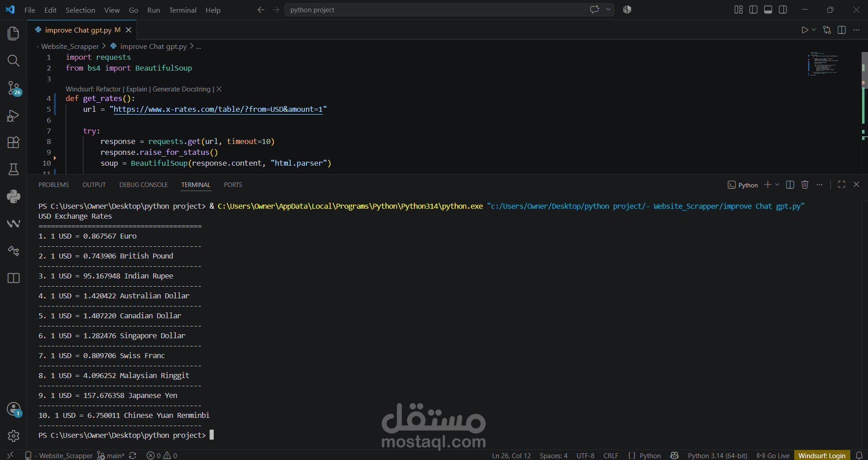
Task: Click the main* branch in status bar
Action: point(111,455)
